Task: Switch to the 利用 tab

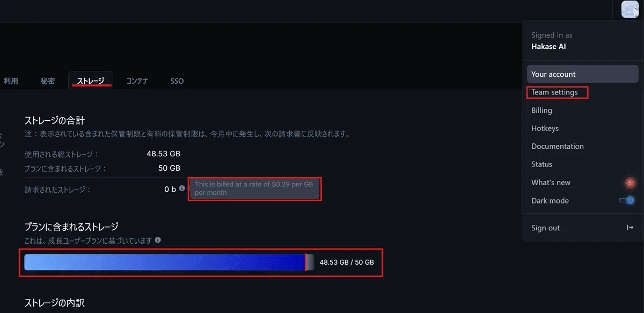Action: 11,81
